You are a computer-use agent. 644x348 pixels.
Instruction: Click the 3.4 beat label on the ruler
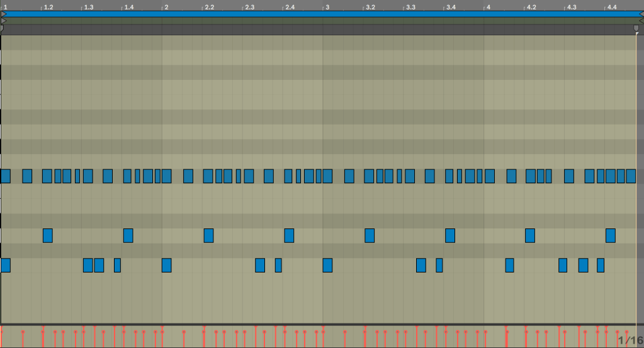pos(451,7)
